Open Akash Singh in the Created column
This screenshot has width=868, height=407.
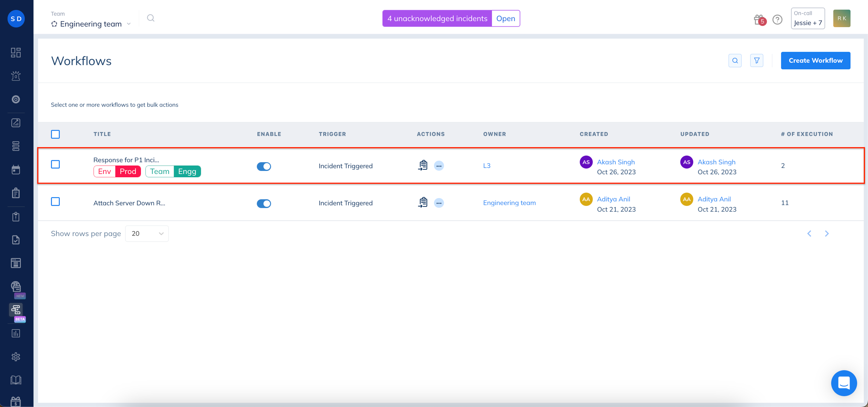coord(616,162)
